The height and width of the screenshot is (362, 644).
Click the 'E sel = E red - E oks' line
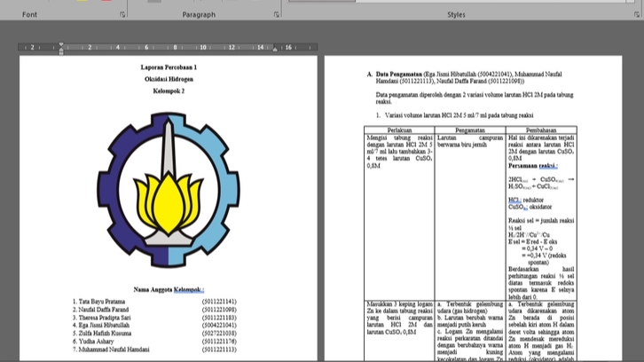point(533,242)
